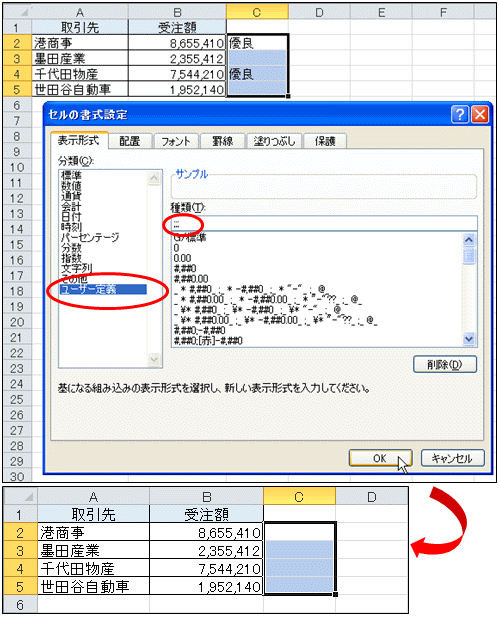Image resolution: width=499 pixels, height=617 pixels.
Task: Open the 罫線 tab
Action: pyautogui.click(x=222, y=141)
